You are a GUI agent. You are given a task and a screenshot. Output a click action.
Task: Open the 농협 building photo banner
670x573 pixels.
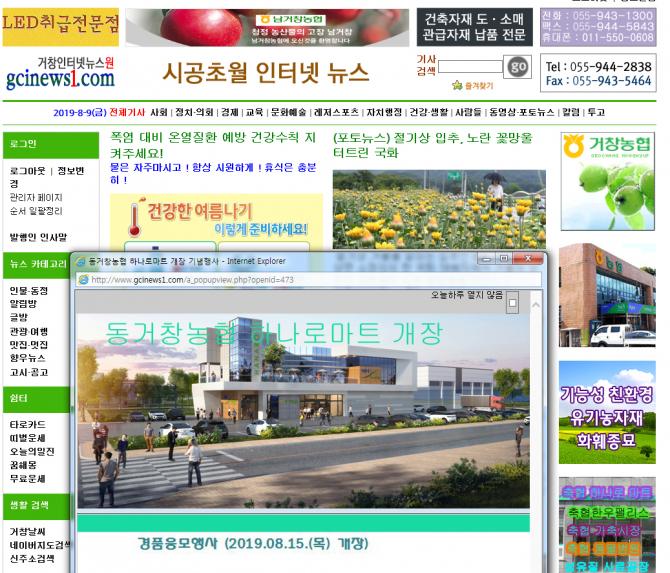[607, 295]
